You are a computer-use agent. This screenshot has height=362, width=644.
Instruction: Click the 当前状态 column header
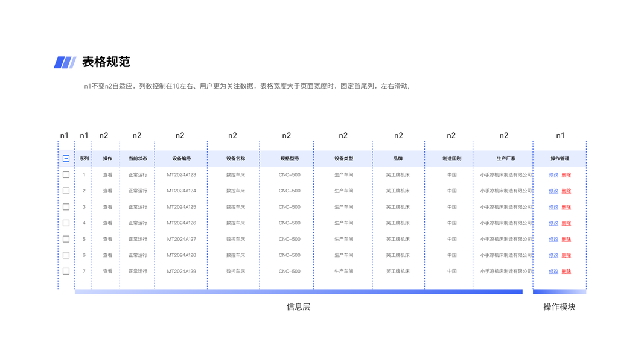click(138, 159)
